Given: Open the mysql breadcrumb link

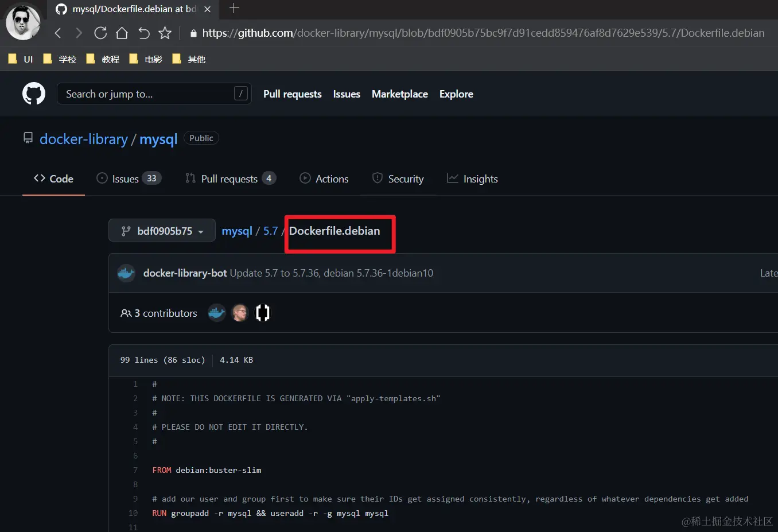Looking at the screenshot, I should coord(237,231).
